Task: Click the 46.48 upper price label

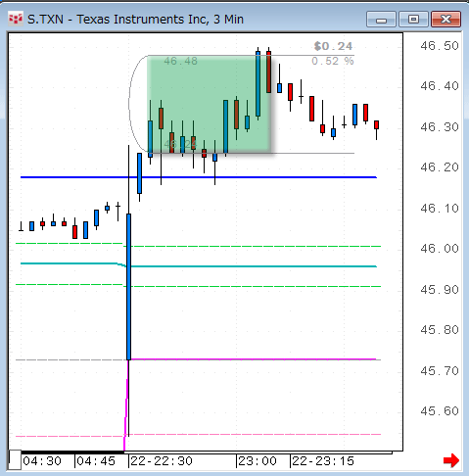Action: (180, 61)
